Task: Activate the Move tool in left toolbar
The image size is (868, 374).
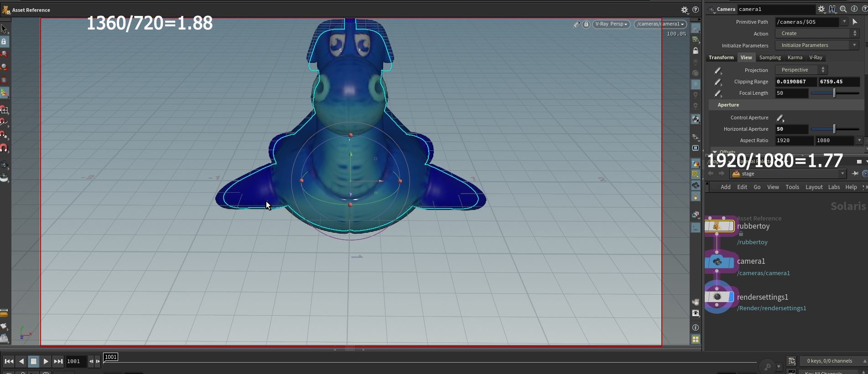Action: coord(4,54)
